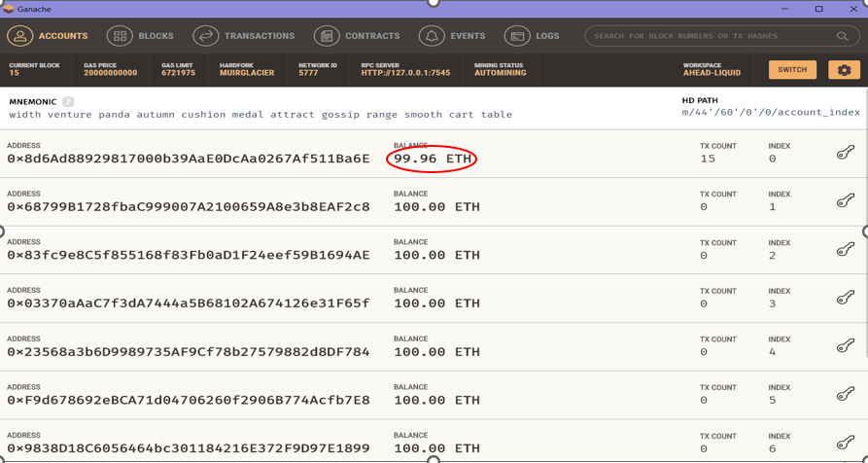Select address 0x03370aAaC7f3dA7444a5B68102A674126e31F65f

189,303
